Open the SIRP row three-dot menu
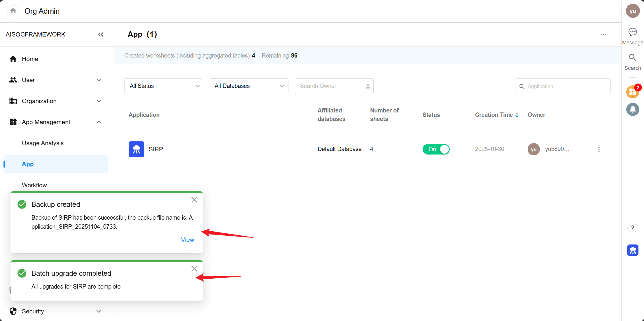 tap(599, 149)
